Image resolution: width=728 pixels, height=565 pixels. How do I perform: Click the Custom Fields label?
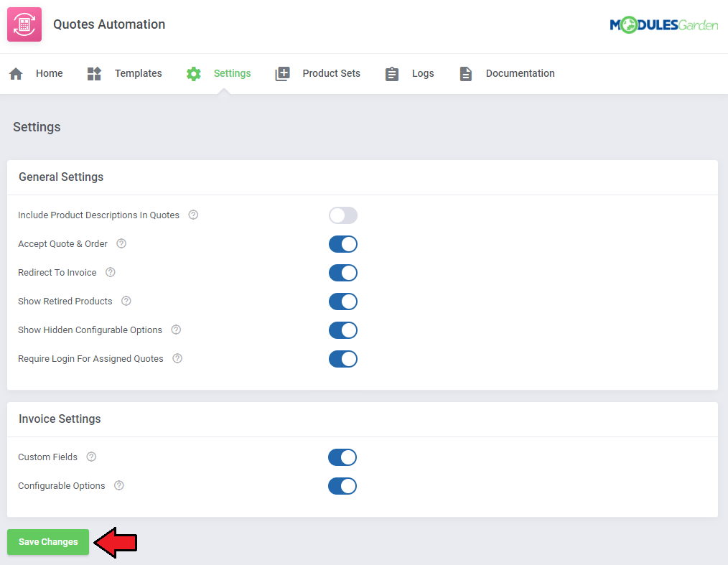48,457
